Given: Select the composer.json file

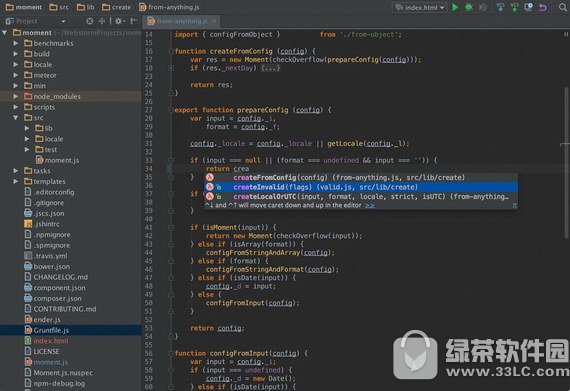Looking at the screenshot, I should (53, 298).
